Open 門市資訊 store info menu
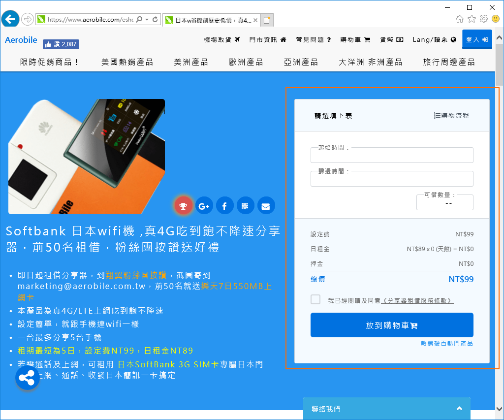504x420 pixels. point(267,39)
